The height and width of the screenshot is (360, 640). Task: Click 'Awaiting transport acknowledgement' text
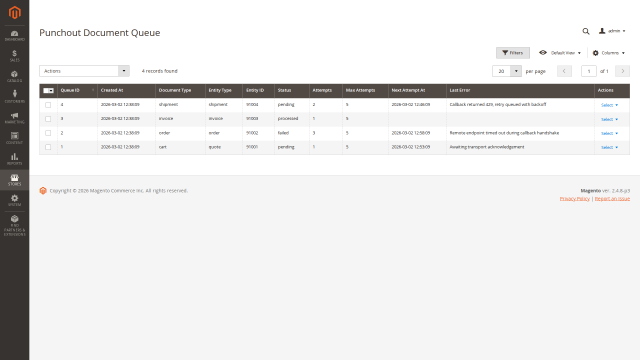point(487,147)
